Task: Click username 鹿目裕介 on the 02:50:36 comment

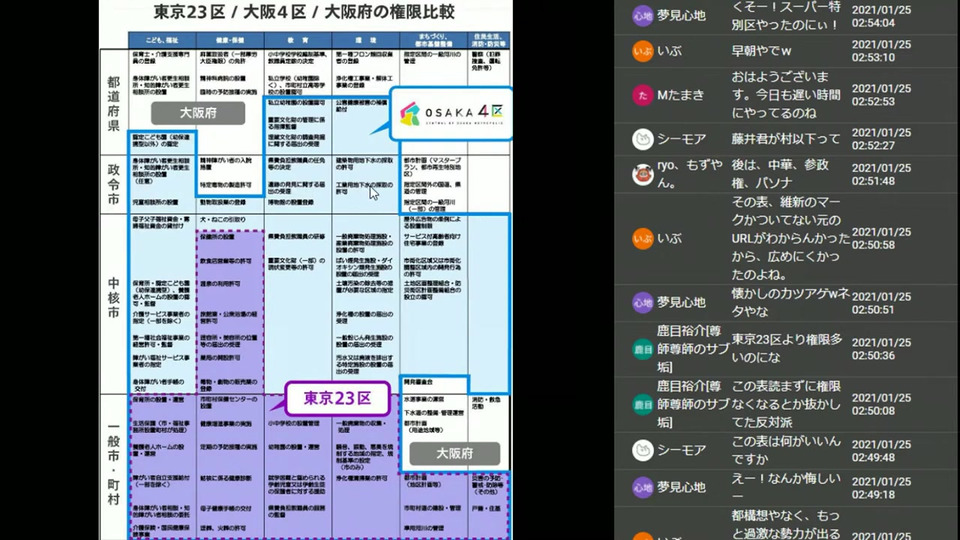Action: [x=692, y=349]
